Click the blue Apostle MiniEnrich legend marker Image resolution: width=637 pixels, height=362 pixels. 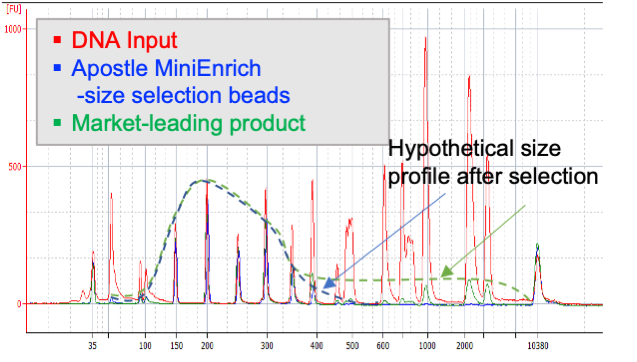[x=57, y=68]
